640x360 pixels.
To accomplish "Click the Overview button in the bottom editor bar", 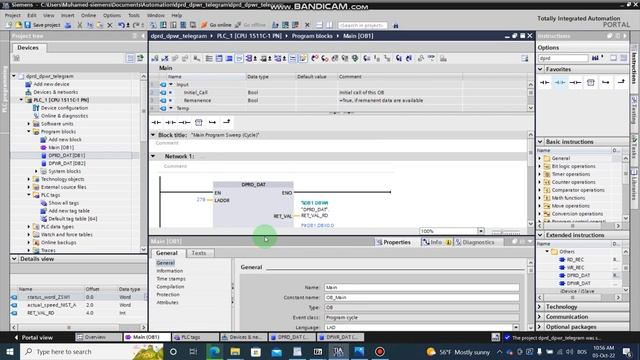I will coord(98,337).
